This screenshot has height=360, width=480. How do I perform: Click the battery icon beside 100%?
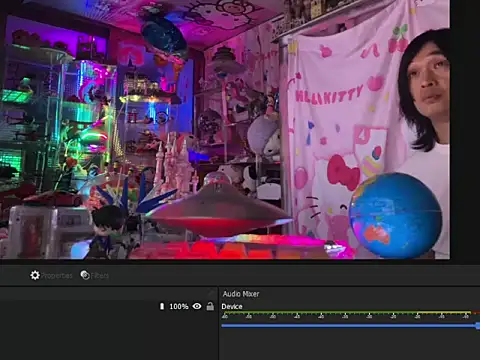tap(162, 306)
